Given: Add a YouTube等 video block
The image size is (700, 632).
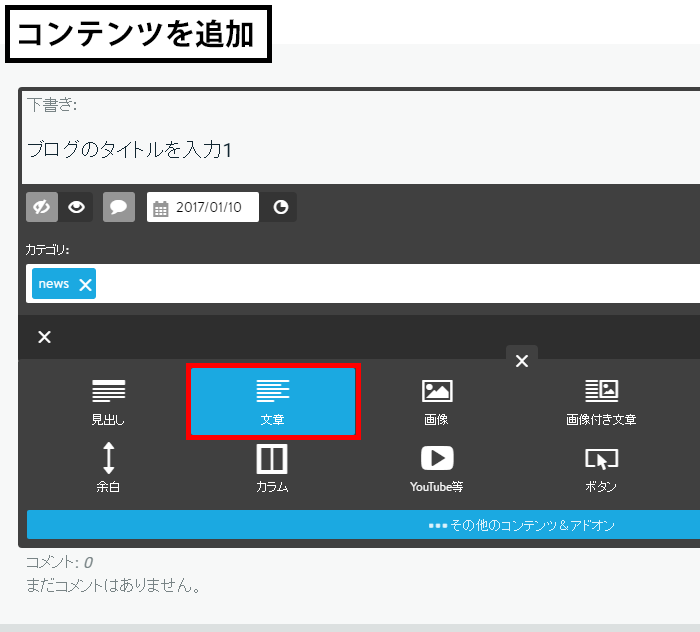Looking at the screenshot, I should click(x=437, y=468).
